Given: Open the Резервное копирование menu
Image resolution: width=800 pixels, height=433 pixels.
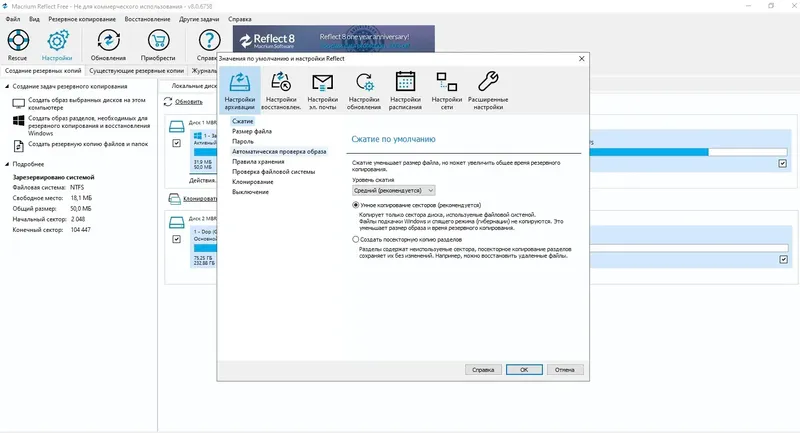Looking at the screenshot, I should click(x=82, y=19).
